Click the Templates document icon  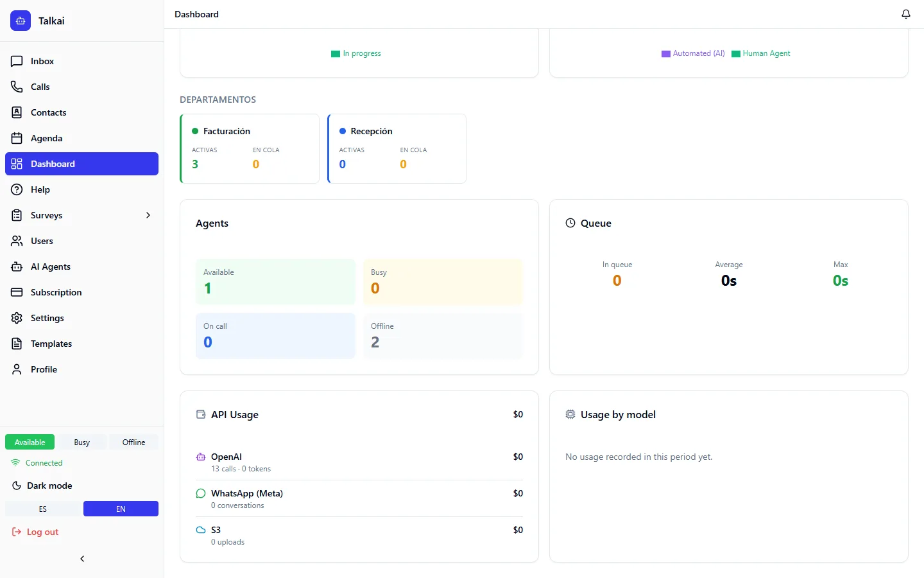pyautogui.click(x=17, y=344)
